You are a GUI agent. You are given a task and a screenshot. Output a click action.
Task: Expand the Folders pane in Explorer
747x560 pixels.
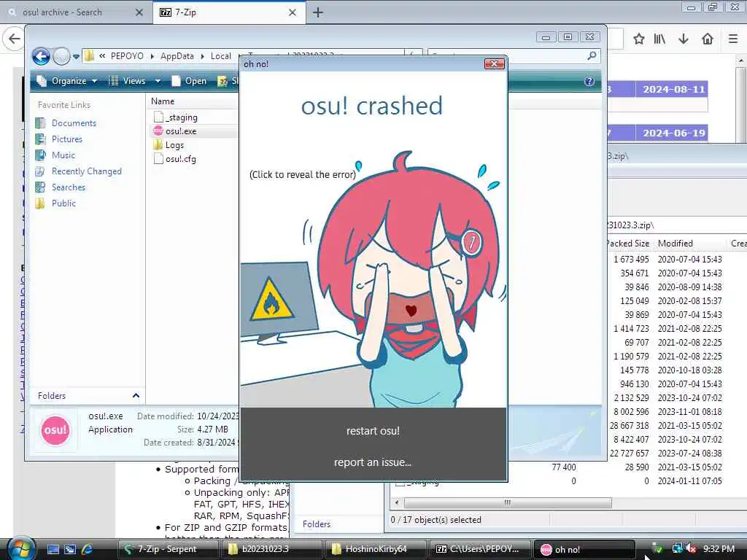pos(136,396)
